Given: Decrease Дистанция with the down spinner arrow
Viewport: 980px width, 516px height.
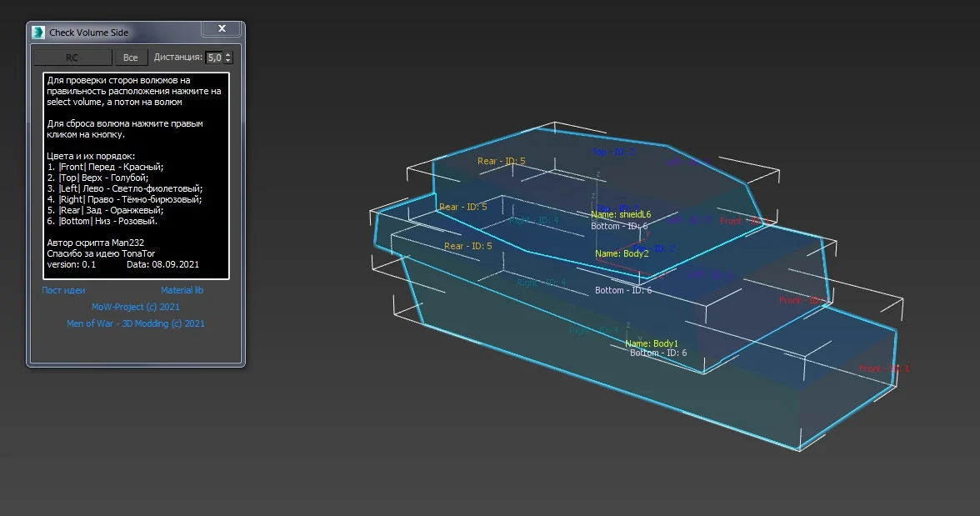Looking at the screenshot, I should point(228,61).
